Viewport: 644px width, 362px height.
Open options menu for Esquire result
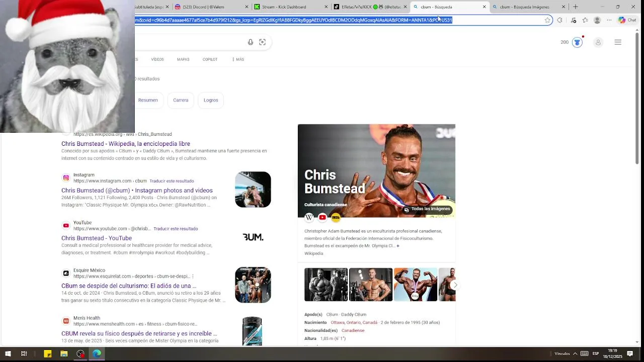point(193,277)
